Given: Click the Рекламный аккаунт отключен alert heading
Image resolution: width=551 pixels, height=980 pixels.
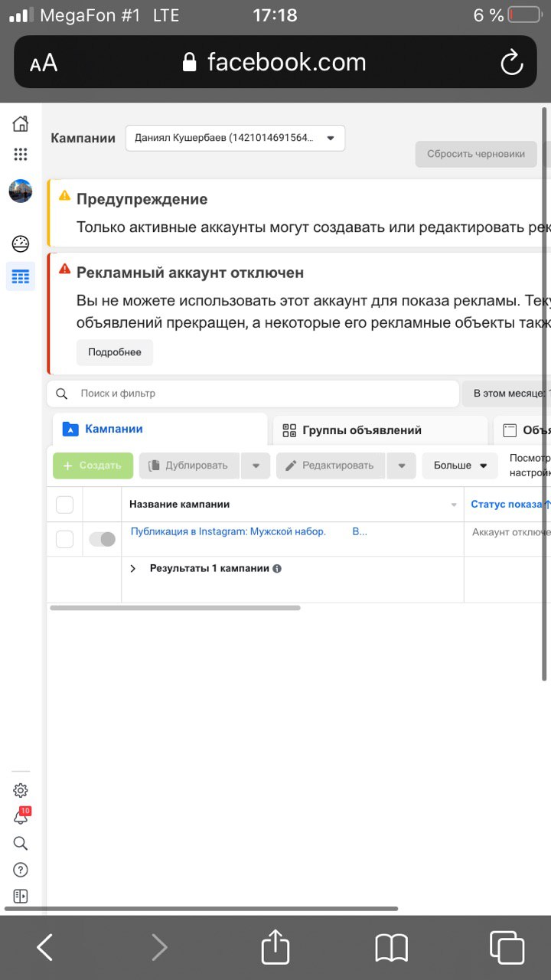Looking at the screenshot, I should click(190, 273).
